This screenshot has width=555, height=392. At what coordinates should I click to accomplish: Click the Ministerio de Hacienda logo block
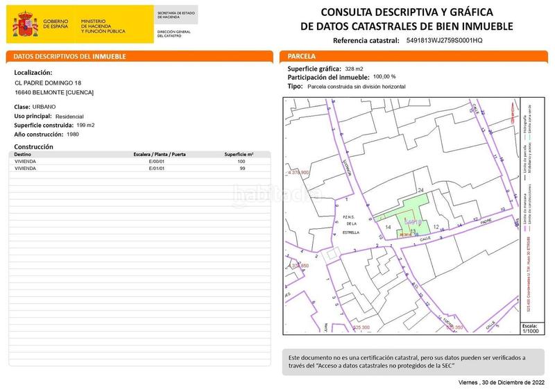coord(103,26)
